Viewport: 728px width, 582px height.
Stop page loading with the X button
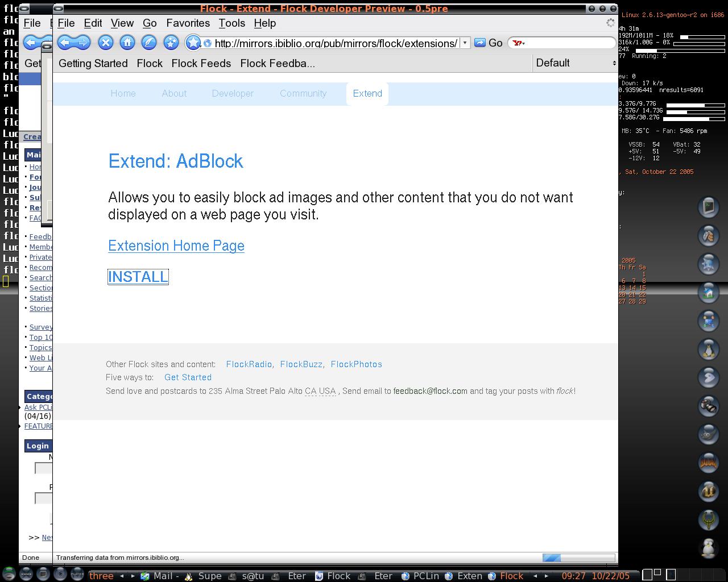pyautogui.click(x=105, y=43)
